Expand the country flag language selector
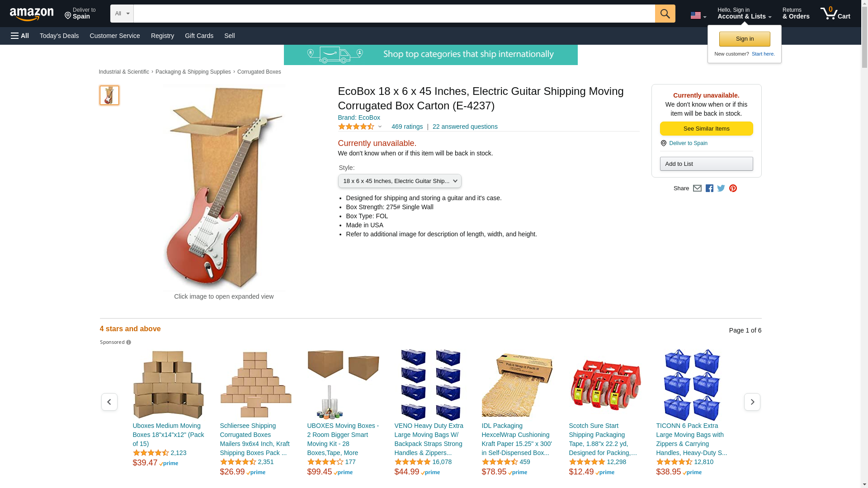 click(x=698, y=15)
